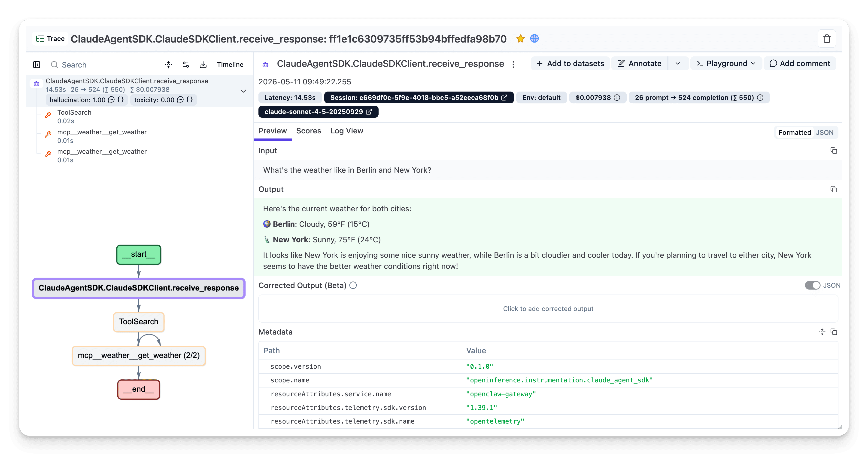Viewport: 868px width, 455px height.
Task: Open the toxicity score comment bubble icon
Action: [x=180, y=99]
